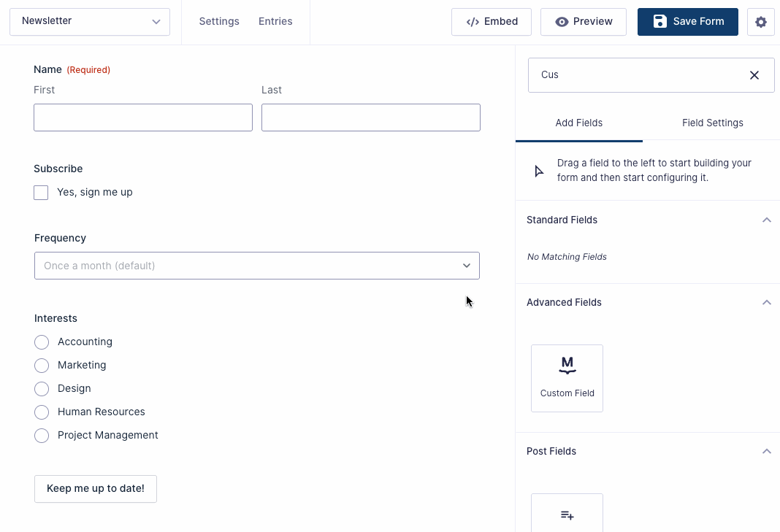Select the Project Management radio button
The image size is (780, 532).
(x=42, y=435)
